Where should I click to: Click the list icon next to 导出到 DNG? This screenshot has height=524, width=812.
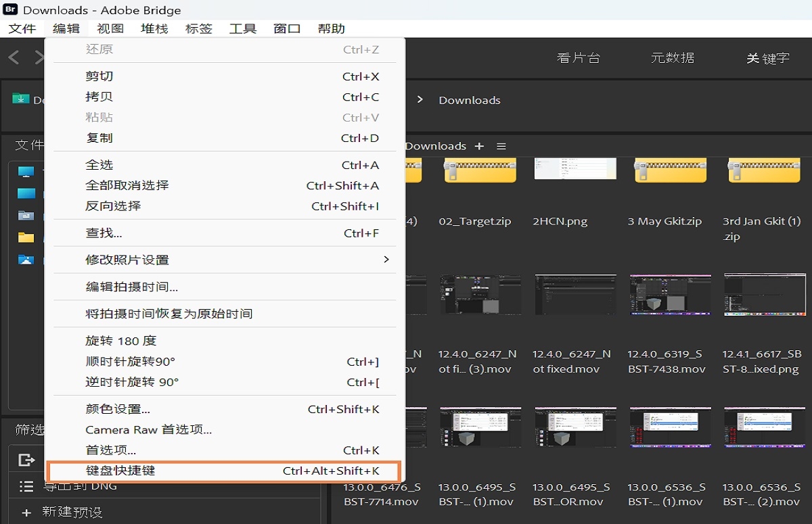tap(26, 485)
